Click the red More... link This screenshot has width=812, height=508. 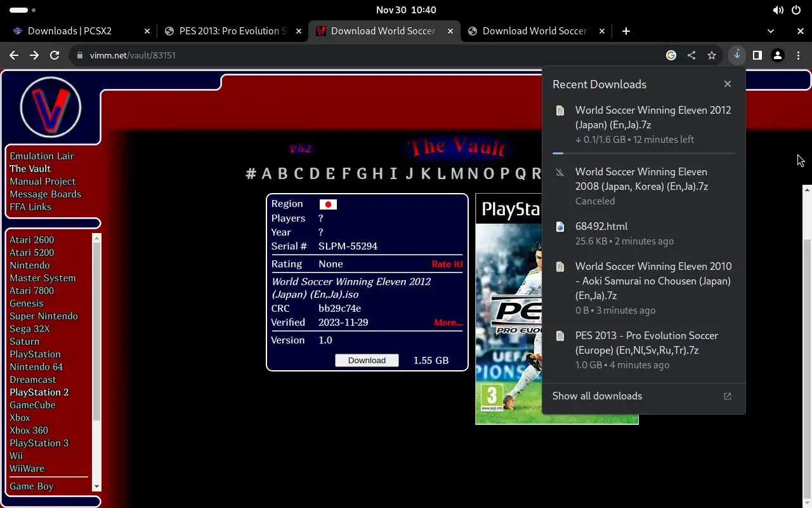pyautogui.click(x=449, y=323)
